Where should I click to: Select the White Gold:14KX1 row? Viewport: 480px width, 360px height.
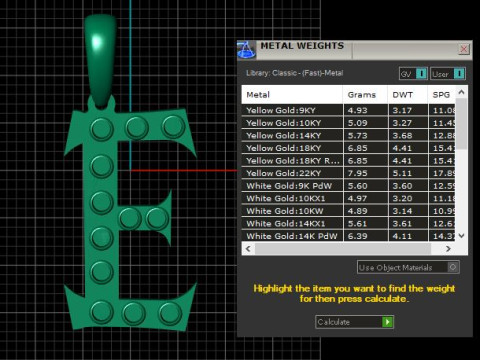coord(349,224)
